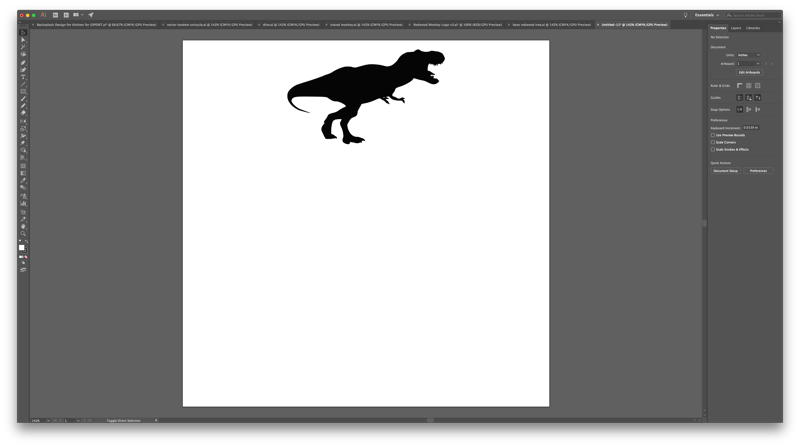
Task: Toggle Lock Guides icon
Action: pos(749,97)
